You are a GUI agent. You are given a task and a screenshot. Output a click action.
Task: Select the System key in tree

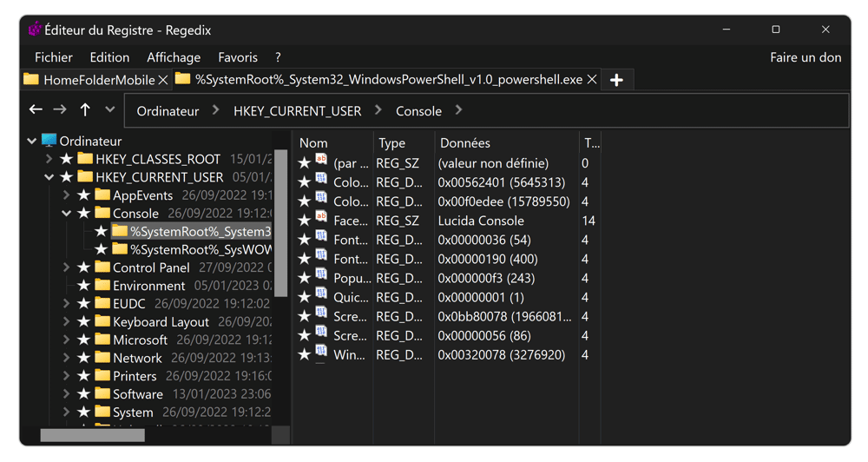pos(133,412)
